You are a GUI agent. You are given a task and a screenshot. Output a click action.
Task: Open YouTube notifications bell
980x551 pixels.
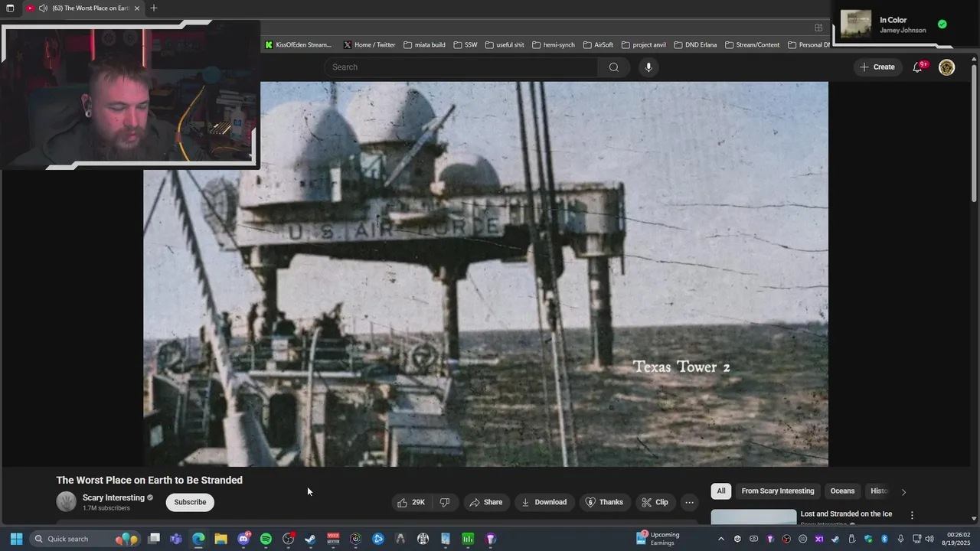918,67
